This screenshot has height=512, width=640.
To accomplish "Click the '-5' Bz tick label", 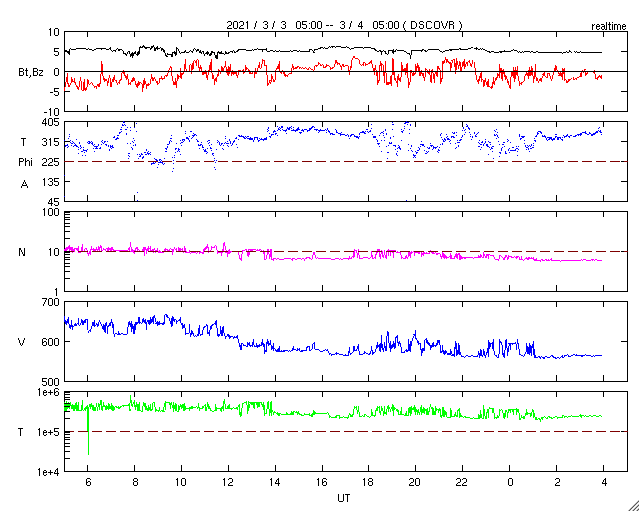I will pos(54,92).
